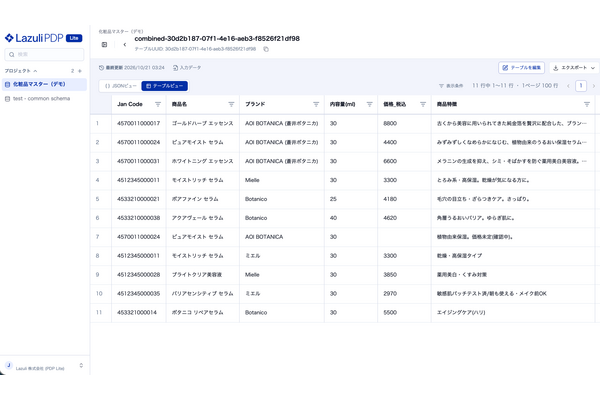The height and width of the screenshot is (400, 600).
Task: Collapse the プロジェクト section chevron
Action: [35, 71]
